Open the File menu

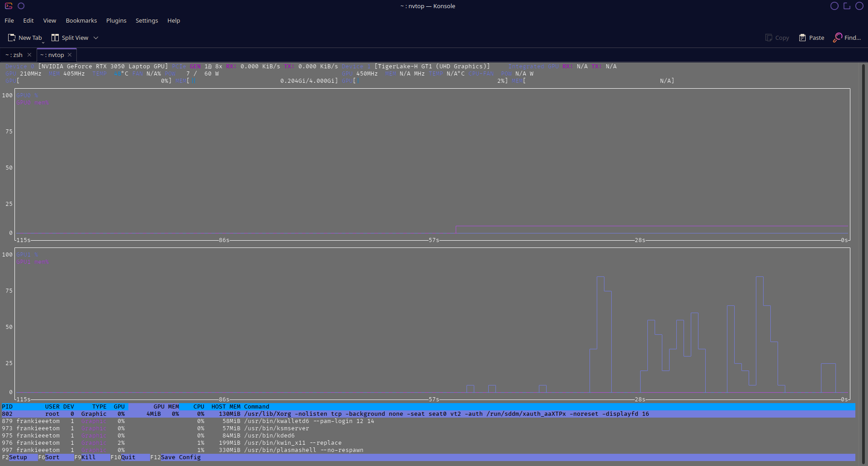9,20
